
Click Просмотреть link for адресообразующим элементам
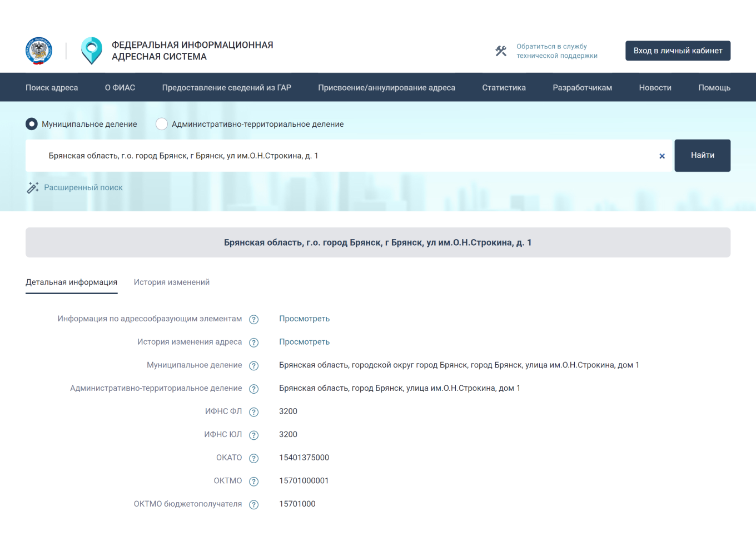click(304, 319)
